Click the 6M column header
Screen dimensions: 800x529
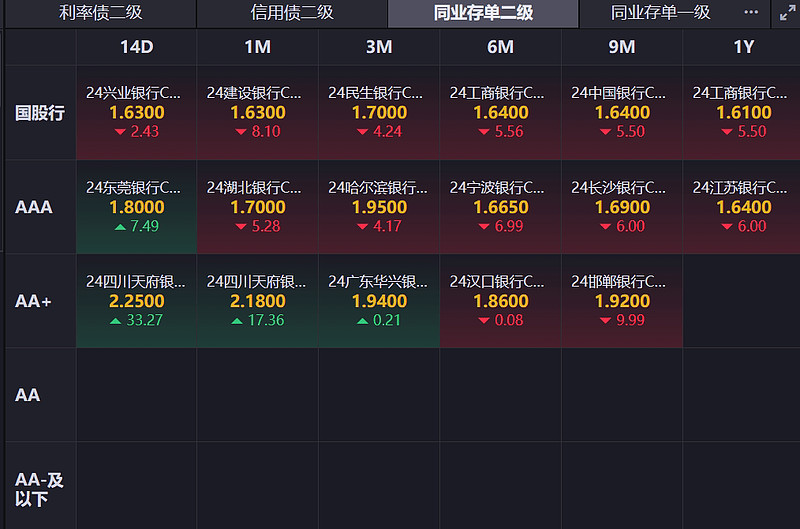[x=501, y=47]
